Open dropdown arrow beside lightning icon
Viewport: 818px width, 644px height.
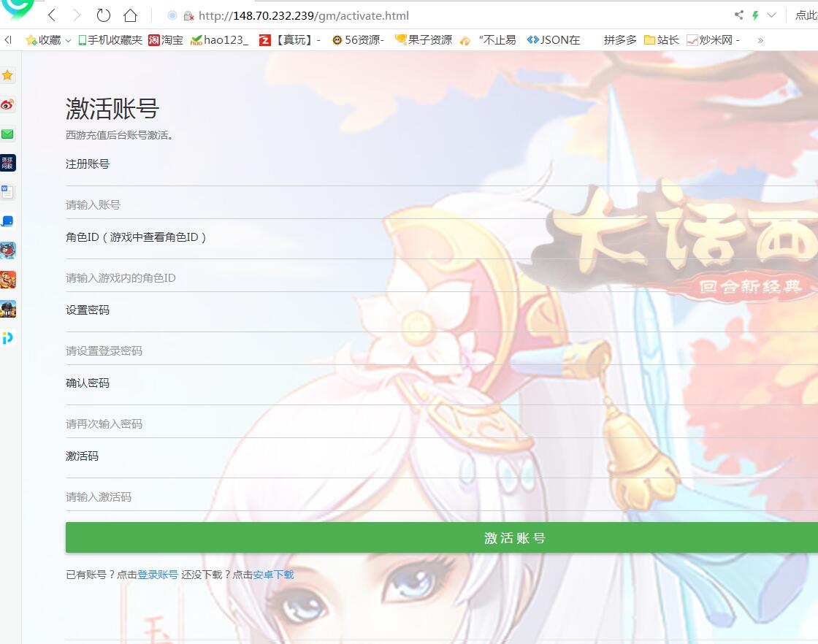(x=771, y=15)
